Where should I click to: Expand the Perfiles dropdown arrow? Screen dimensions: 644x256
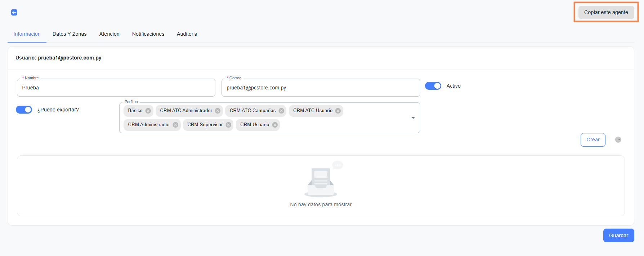pos(413,118)
